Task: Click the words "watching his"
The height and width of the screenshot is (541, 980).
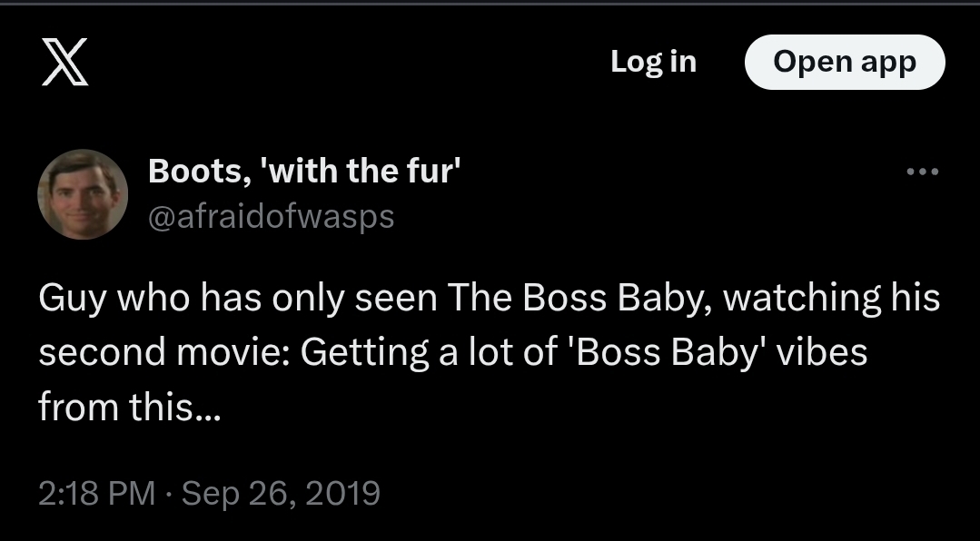Action: coord(831,298)
